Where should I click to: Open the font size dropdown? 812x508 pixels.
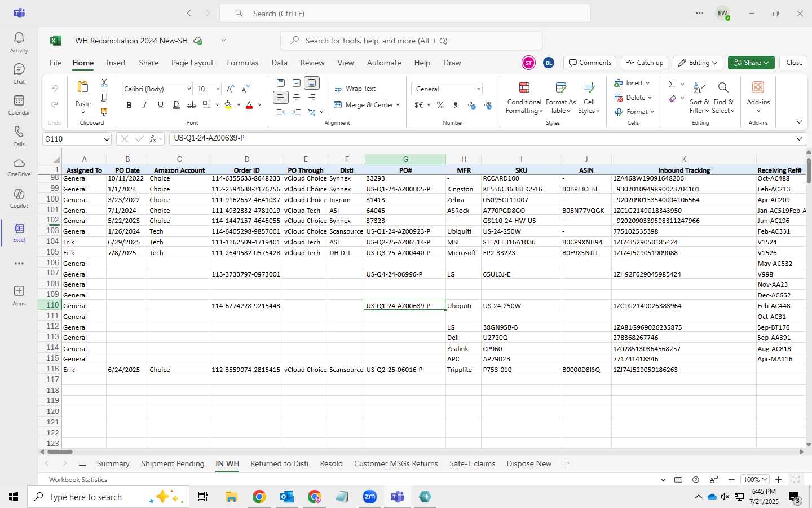point(218,89)
